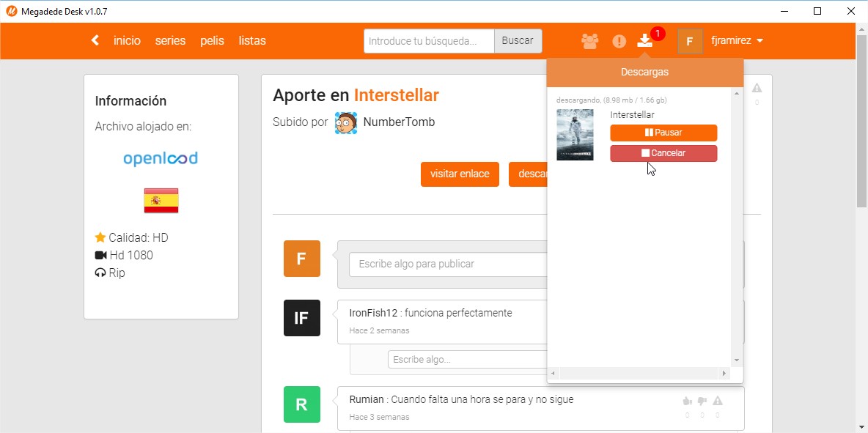Screen dimensions: 868x433
Task: Click the 'Rip' audio quality text
Action: (x=117, y=273)
